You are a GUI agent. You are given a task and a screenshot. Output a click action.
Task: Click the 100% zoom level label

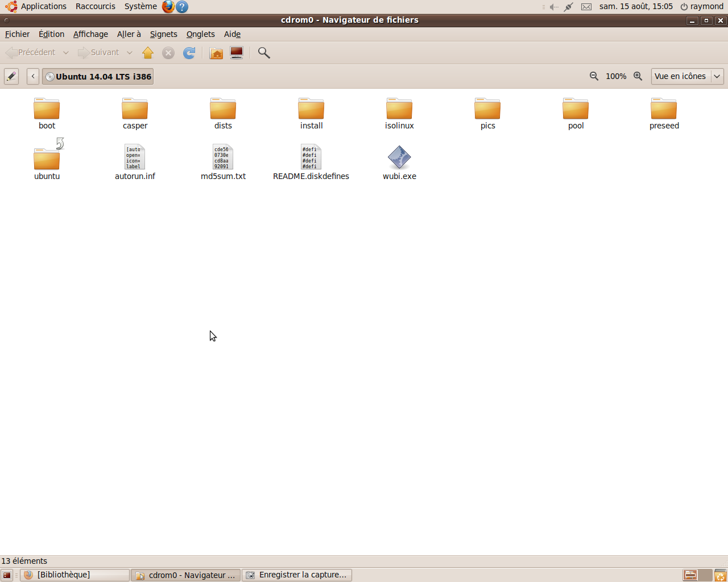click(x=616, y=76)
